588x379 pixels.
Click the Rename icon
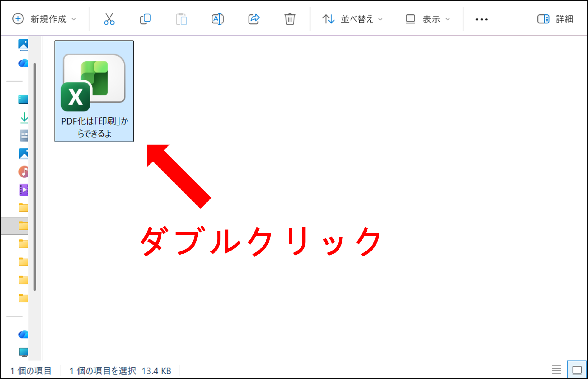(218, 19)
